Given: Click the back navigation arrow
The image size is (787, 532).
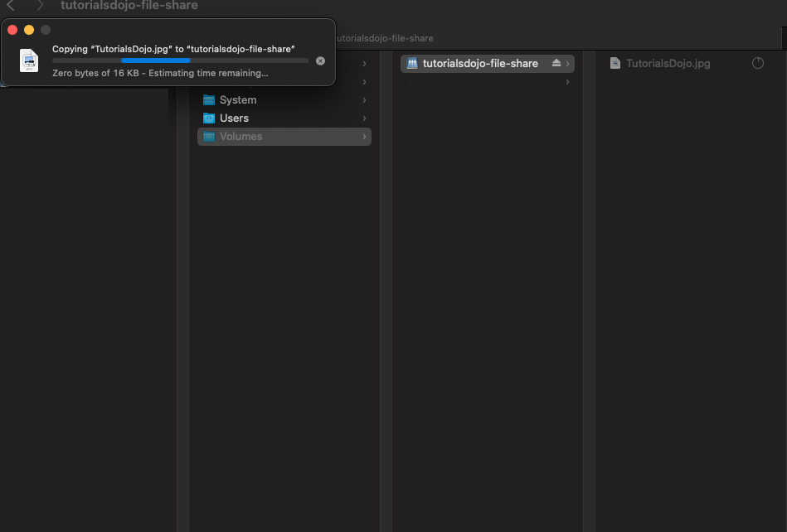Looking at the screenshot, I should click(11, 6).
